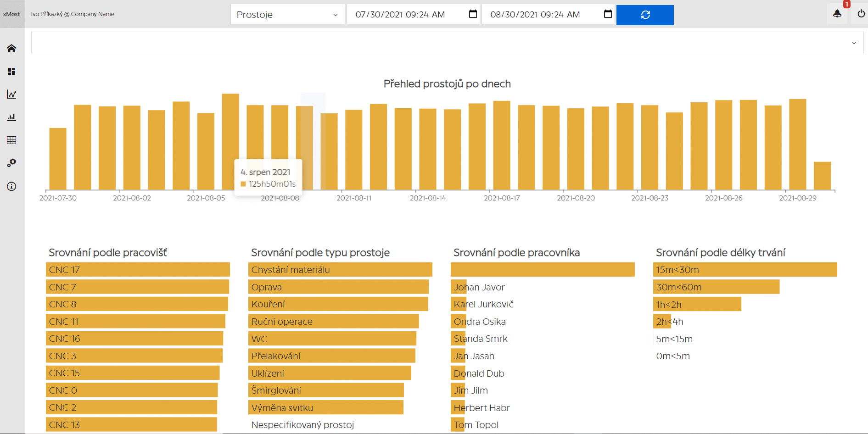
Task: Select the CNC 7 bar
Action: [137, 287]
